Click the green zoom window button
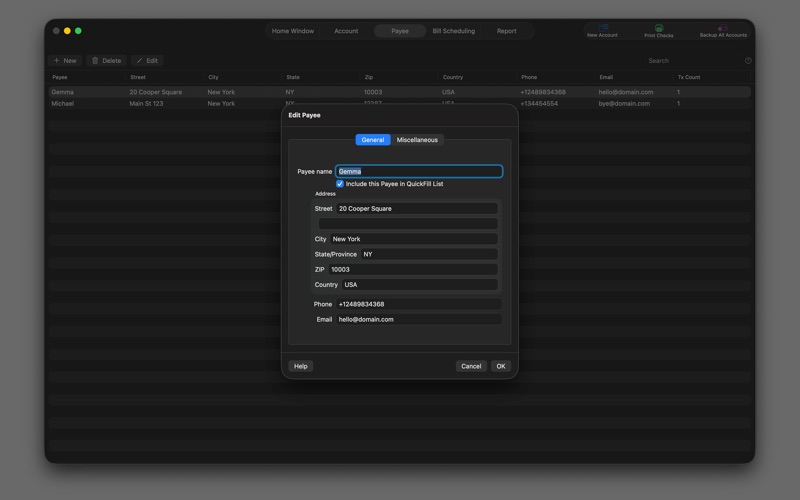 coord(78,31)
